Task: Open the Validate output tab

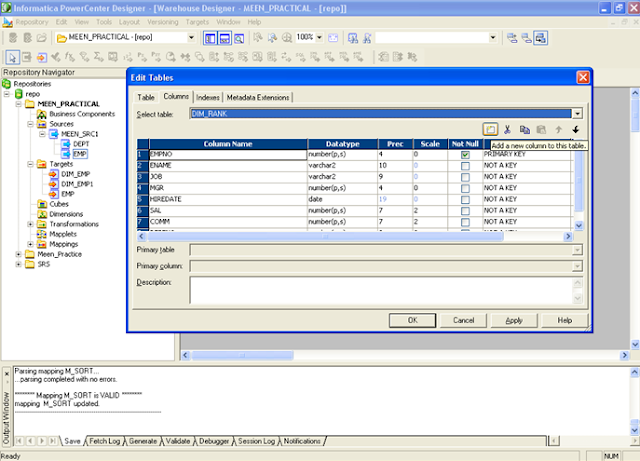Action: (x=178, y=441)
